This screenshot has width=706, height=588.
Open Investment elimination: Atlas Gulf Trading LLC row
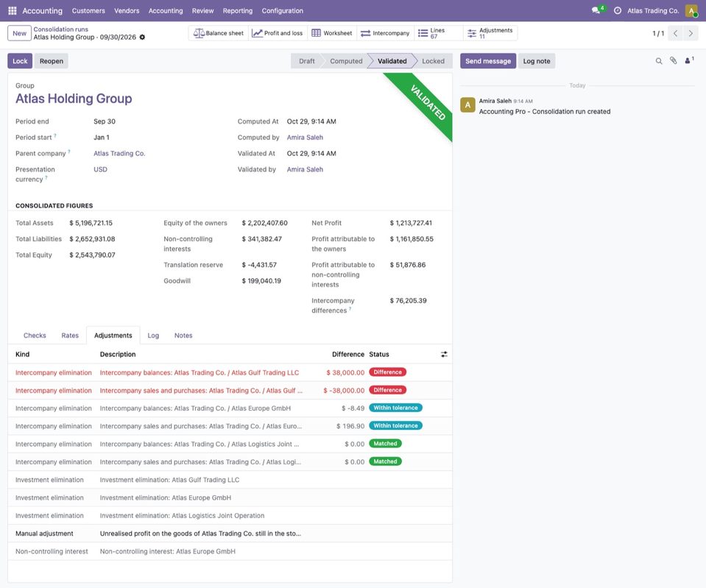point(230,480)
